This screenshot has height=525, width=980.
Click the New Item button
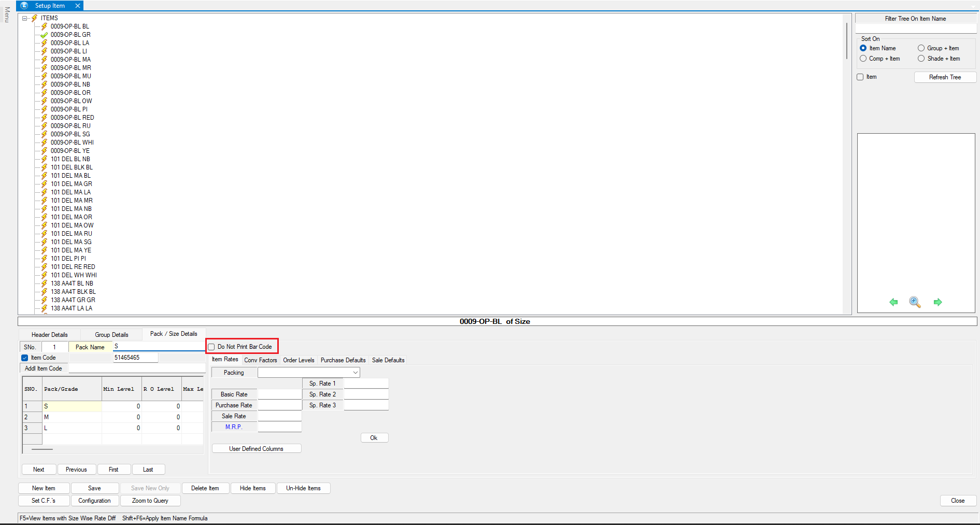coord(44,488)
